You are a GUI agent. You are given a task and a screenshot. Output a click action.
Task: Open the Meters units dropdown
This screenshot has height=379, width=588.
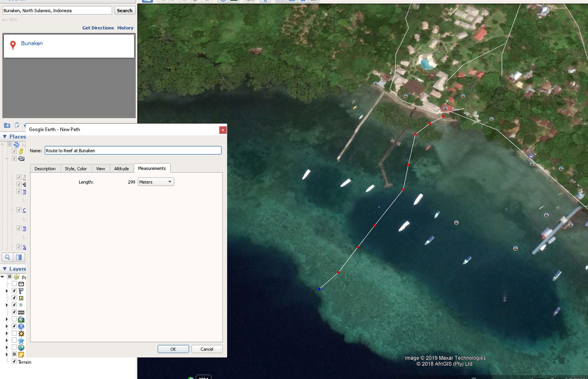click(x=156, y=182)
